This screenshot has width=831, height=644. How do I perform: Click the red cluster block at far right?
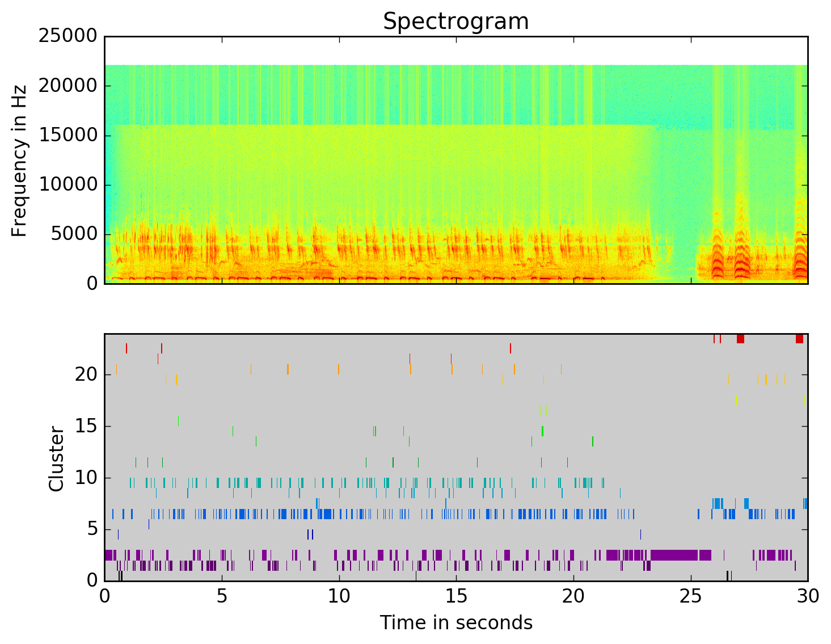799,339
